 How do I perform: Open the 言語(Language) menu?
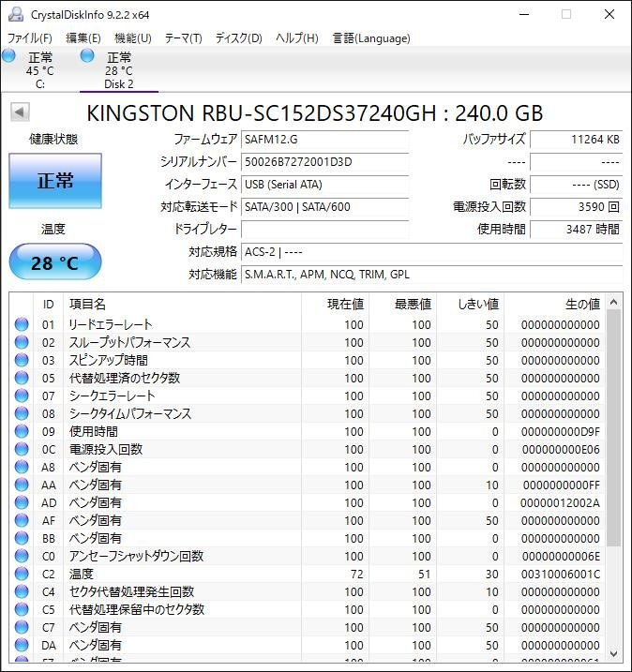click(x=371, y=38)
